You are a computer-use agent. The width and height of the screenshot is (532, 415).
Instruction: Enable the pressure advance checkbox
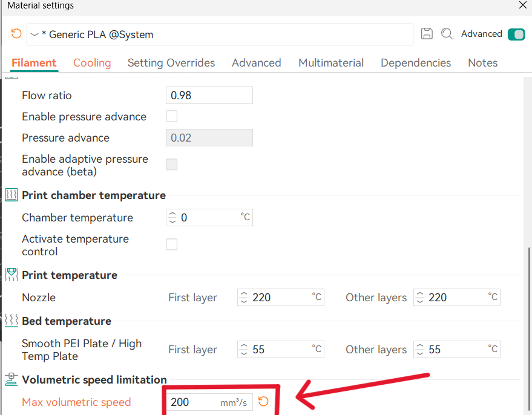[172, 116]
